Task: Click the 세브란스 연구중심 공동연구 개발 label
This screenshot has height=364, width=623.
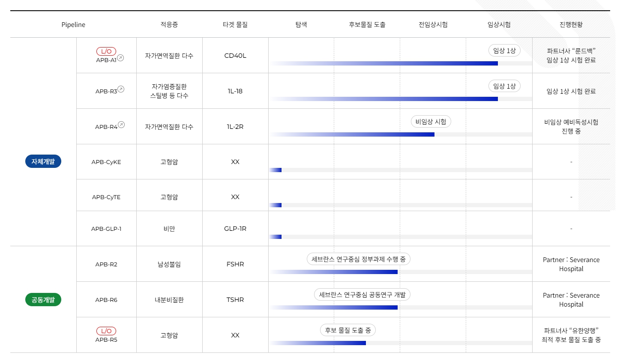Action: pos(362,295)
